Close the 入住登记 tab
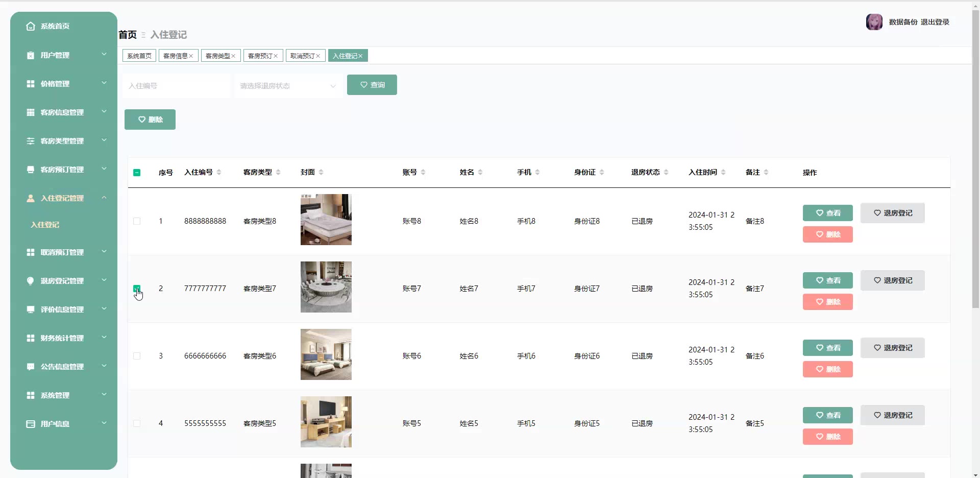980x478 pixels. click(x=360, y=56)
